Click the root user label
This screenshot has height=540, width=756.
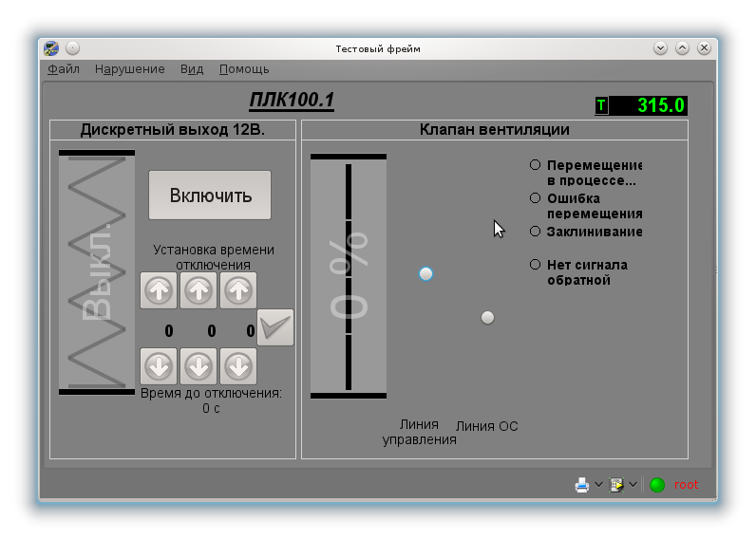[x=686, y=485]
